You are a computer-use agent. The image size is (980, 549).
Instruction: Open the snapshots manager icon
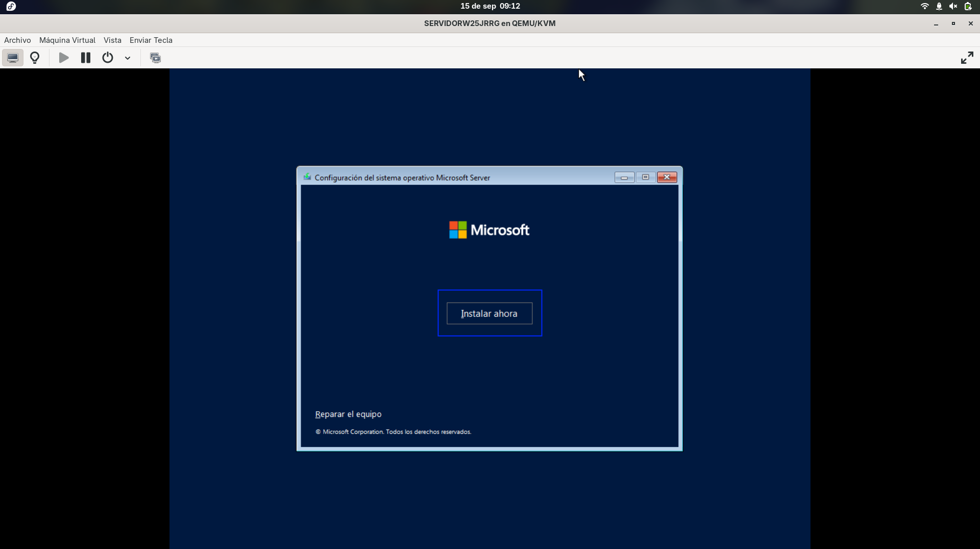(155, 58)
